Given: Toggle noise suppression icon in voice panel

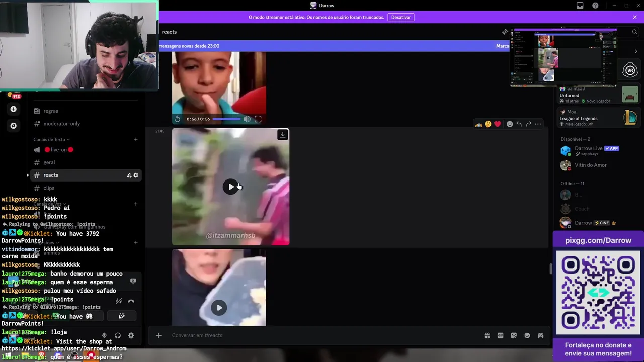Looking at the screenshot, I should click(119, 301).
